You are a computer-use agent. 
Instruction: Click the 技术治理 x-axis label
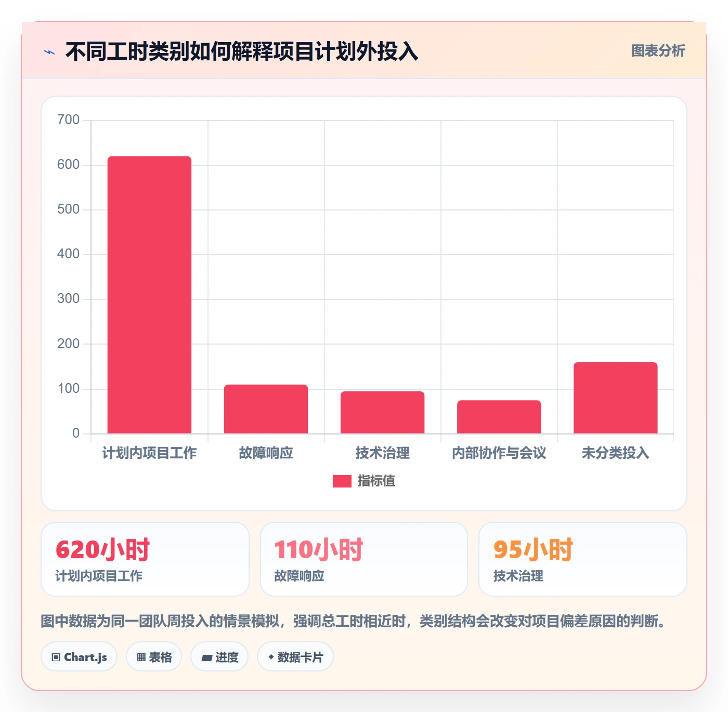coord(382,453)
